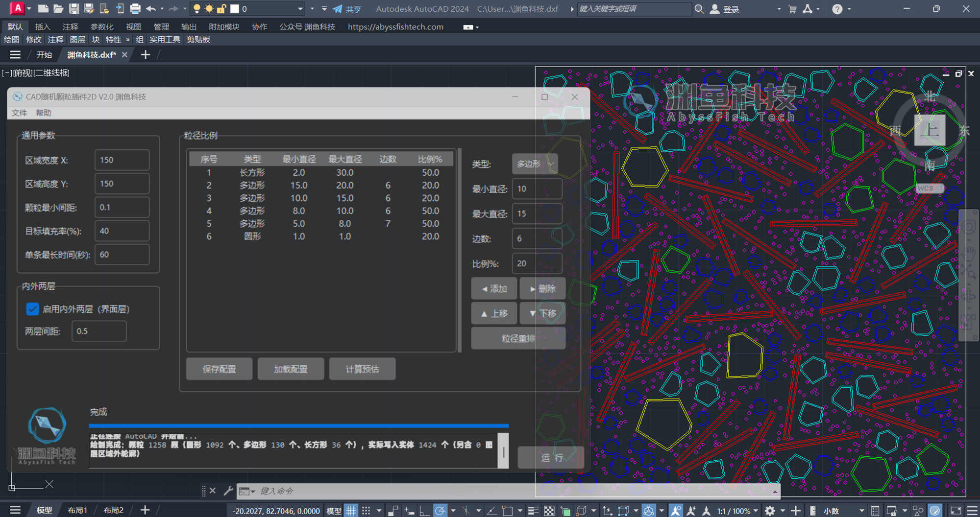Toggle ortho mode in status bar
This screenshot has width=980, height=517.
point(424,511)
